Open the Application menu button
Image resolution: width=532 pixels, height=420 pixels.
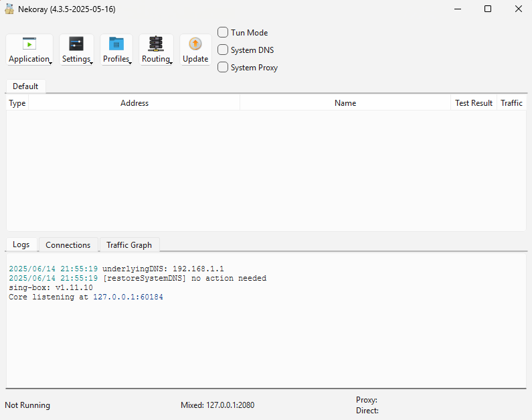[29, 50]
